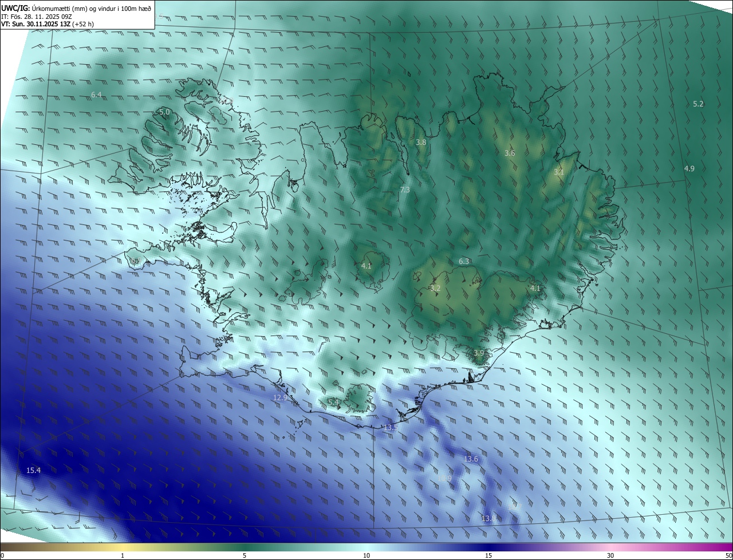
Task: Click the 6.4 value label over the northwest sea
Action: tap(96, 94)
